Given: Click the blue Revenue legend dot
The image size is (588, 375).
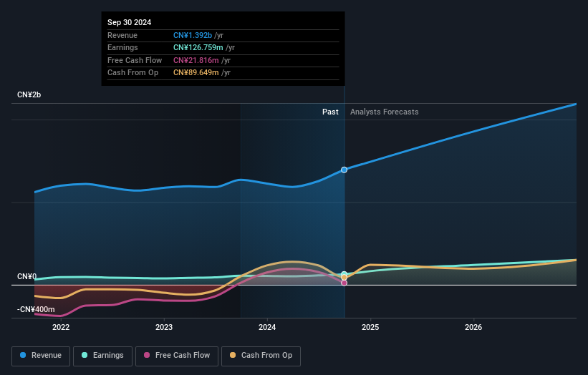Looking at the screenshot, I should pyautogui.click(x=23, y=355).
